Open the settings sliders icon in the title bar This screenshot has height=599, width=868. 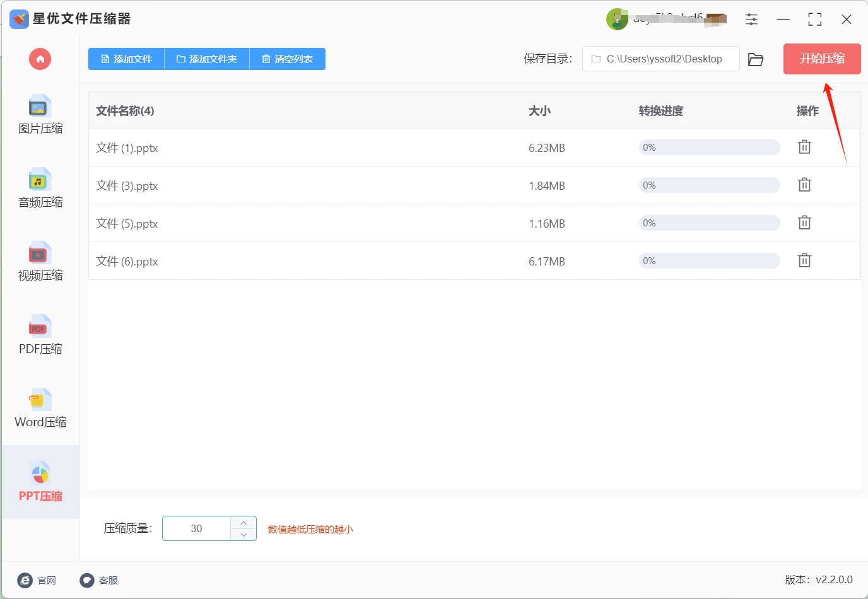point(751,20)
